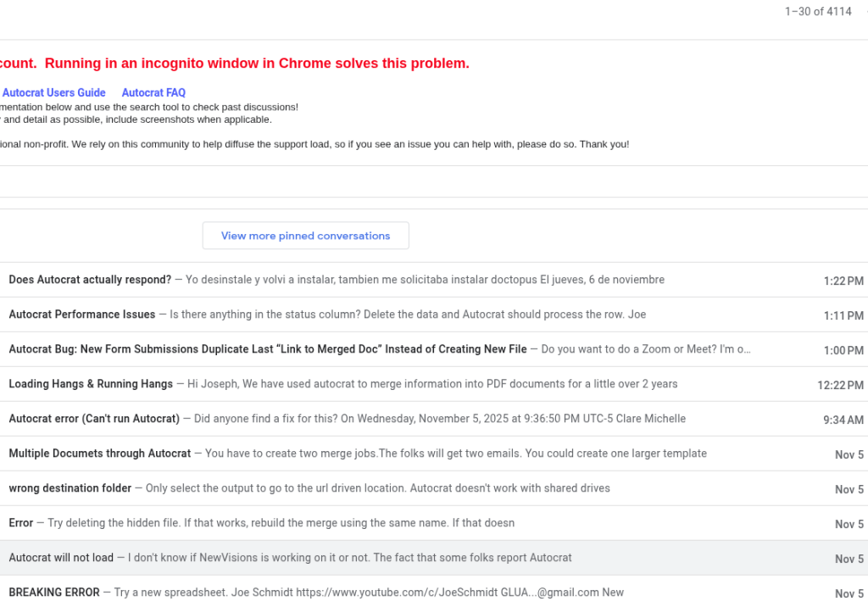868x607 pixels.
Task: Select the 'wrong destination folder' conversation
Action: pyautogui.click(x=70, y=488)
